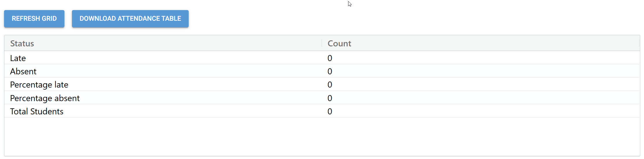Highlight the entire Percentage absent row
Viewport: 644px width, 159px height.
coord(173,98)
